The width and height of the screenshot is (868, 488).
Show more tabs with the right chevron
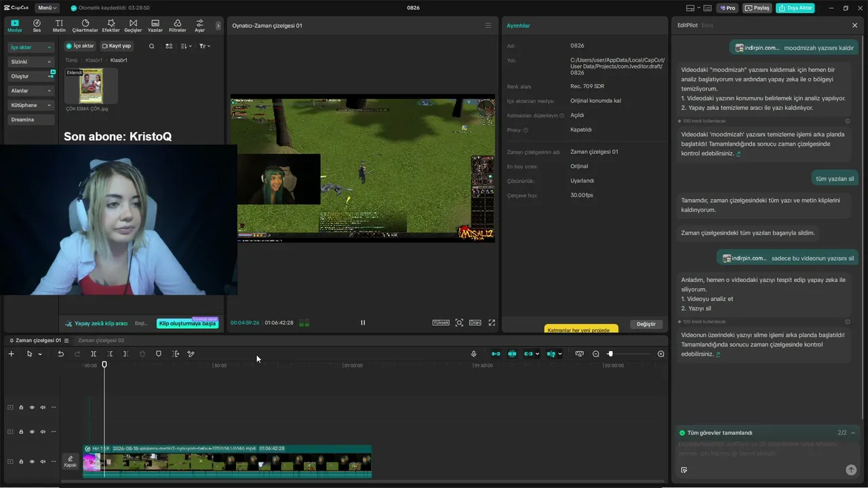218,26
